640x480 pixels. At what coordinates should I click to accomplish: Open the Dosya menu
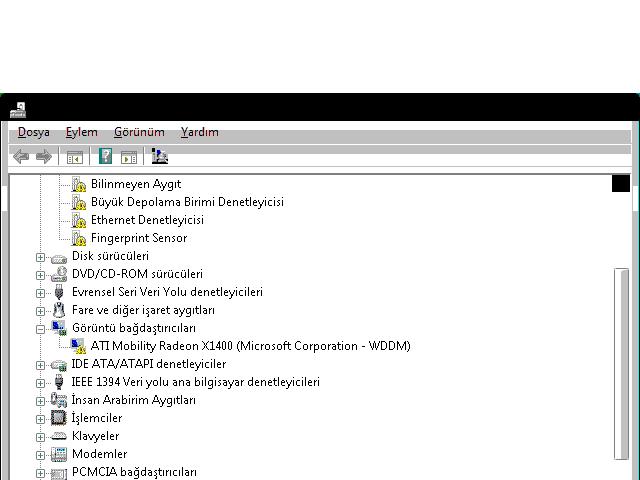[x=33, y=132]
